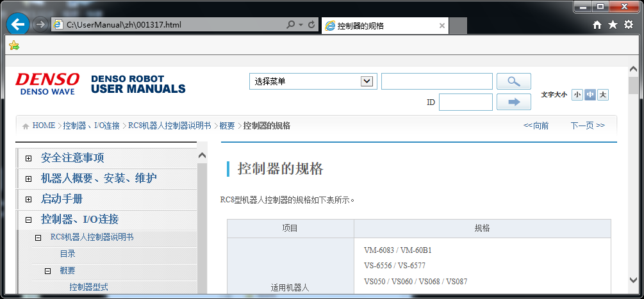Click the ID input field
Viewport: 644px width, 299px height.
pos(465,102)
